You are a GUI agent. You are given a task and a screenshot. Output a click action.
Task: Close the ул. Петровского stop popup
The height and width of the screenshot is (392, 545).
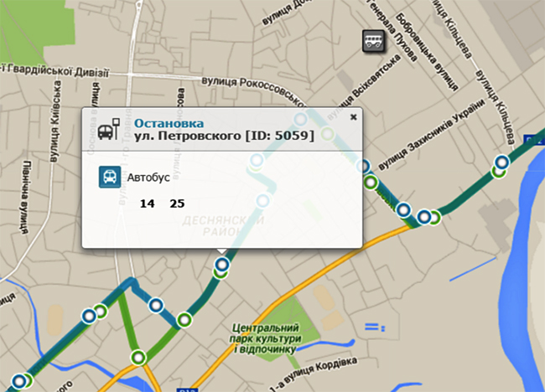[x=353, y=117]
